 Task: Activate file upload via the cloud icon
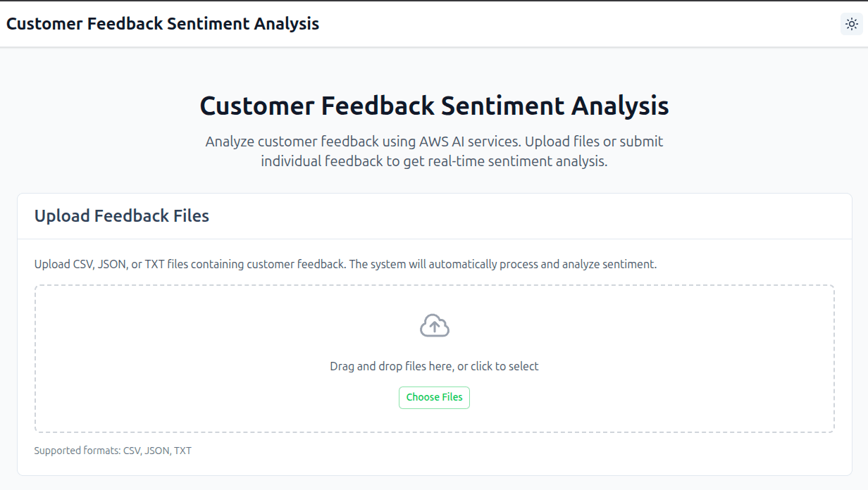point(434,325)
